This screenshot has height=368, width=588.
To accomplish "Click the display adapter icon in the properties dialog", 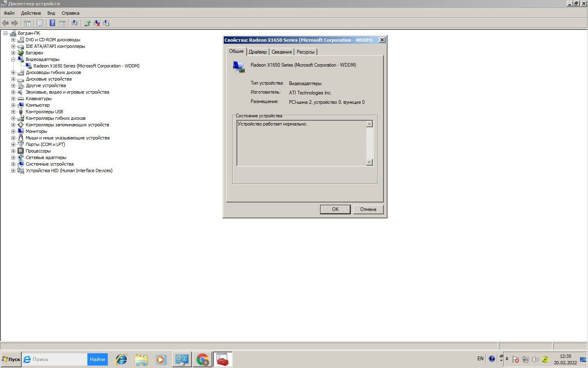I will [x=239, y=67].
